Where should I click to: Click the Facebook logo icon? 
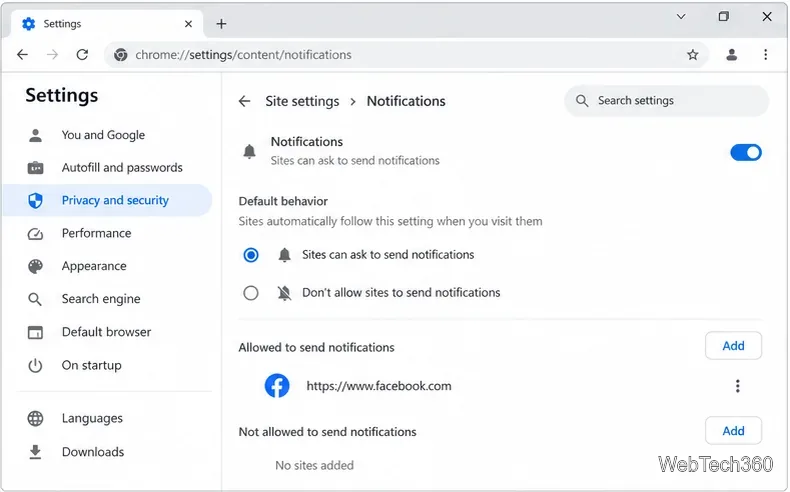(277, 386)
